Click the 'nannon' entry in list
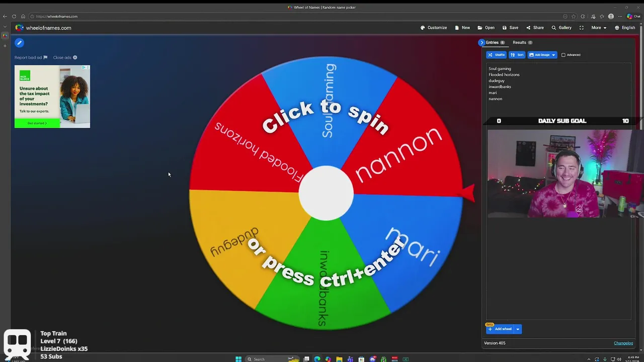Viewport: 644px width, 362px height. (x=496, y=99)
